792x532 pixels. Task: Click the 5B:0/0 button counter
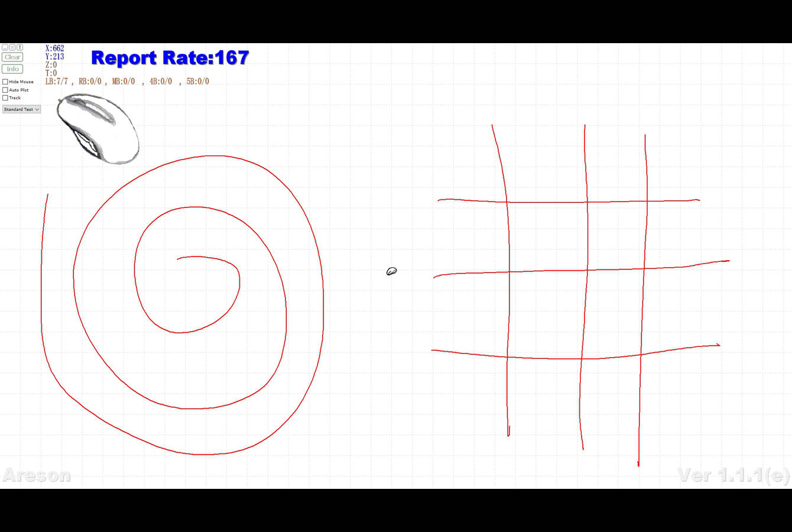198,82
